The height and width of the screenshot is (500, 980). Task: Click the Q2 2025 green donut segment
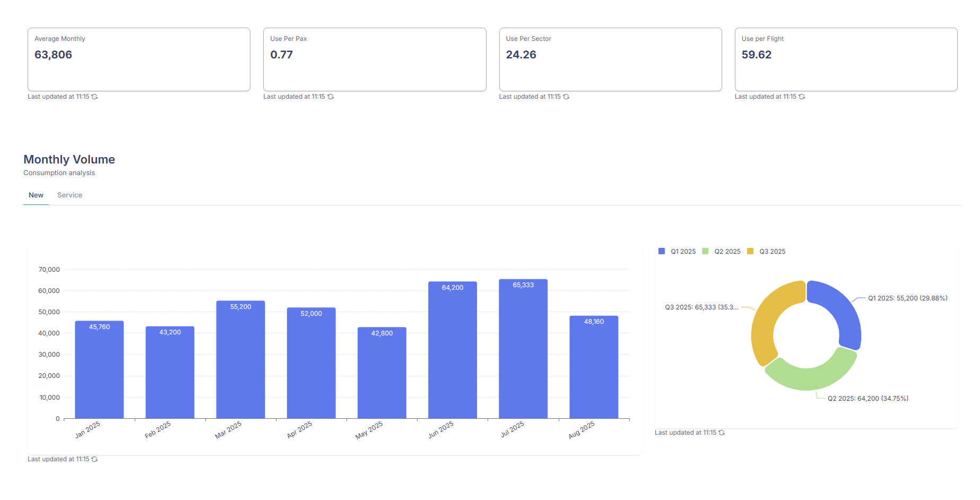point(812,378)
